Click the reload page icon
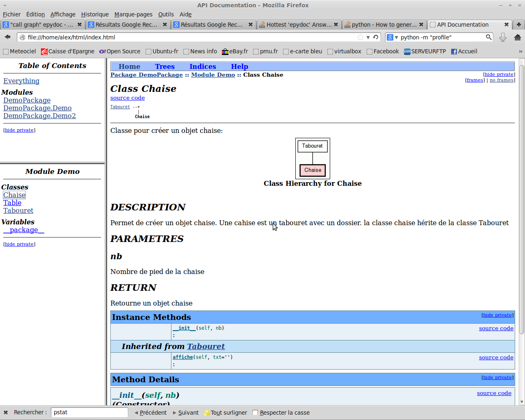Viewport: 525px width, 420px height. click(x=376, y=37)
